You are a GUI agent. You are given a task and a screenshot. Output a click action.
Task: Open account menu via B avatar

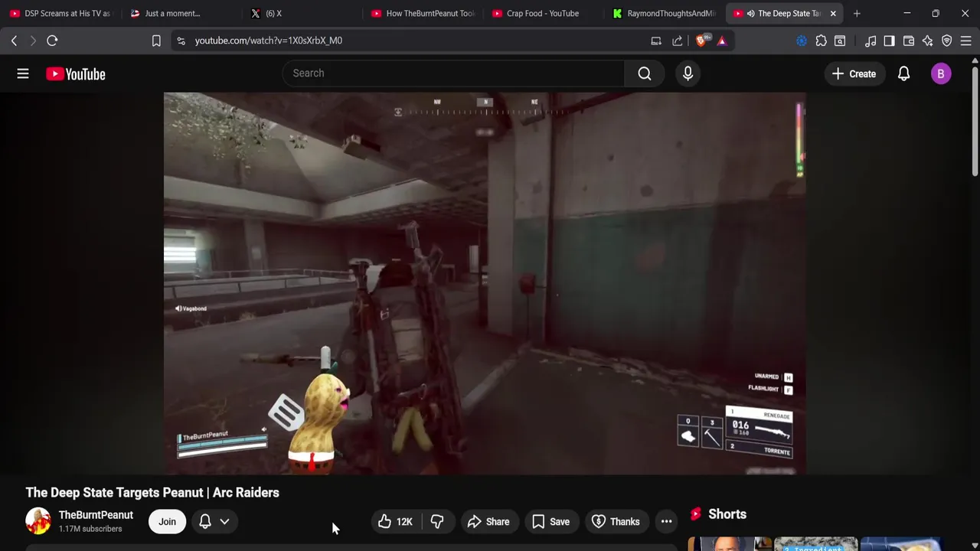tap(941, 73)
